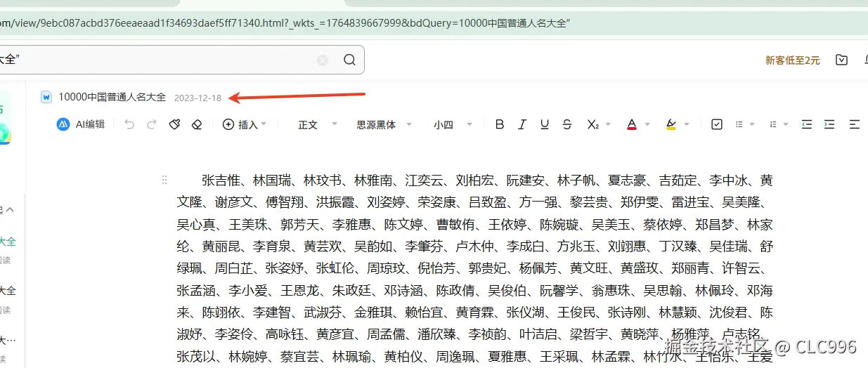Click the name 许智云 in document
Image resolution: width=868 pixels, height=368 pixels.
(741, 268)
